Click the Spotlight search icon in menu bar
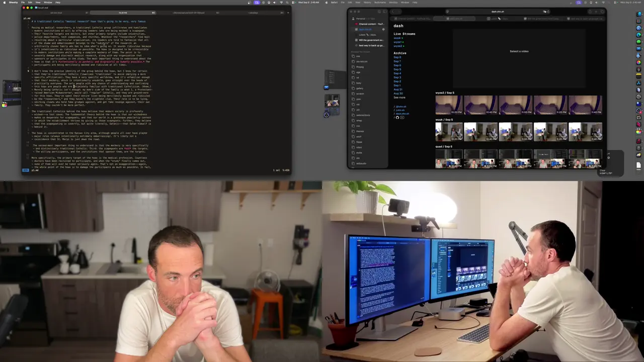 coord(609,3)
